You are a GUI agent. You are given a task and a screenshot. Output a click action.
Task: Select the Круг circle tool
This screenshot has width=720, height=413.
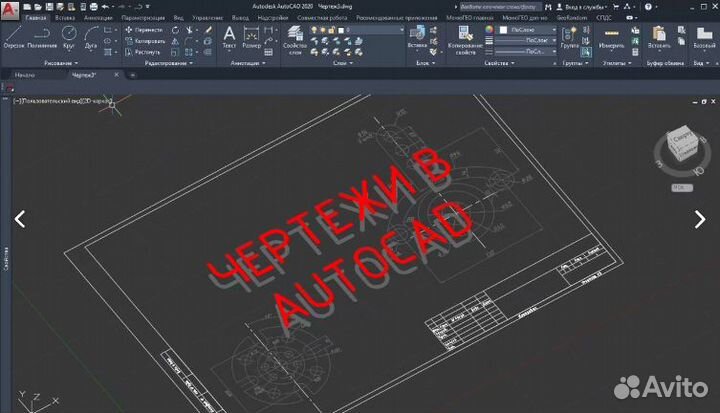[69, 37]
